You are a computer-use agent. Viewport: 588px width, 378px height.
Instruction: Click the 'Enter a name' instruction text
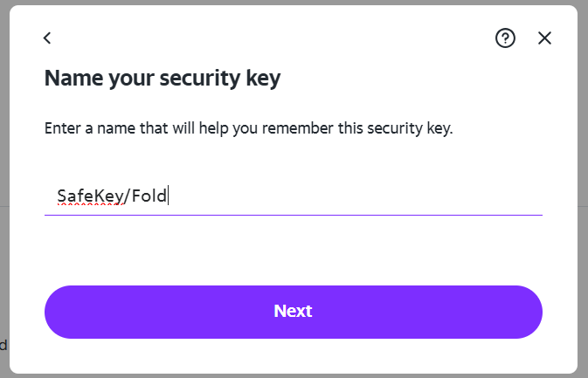248,129
